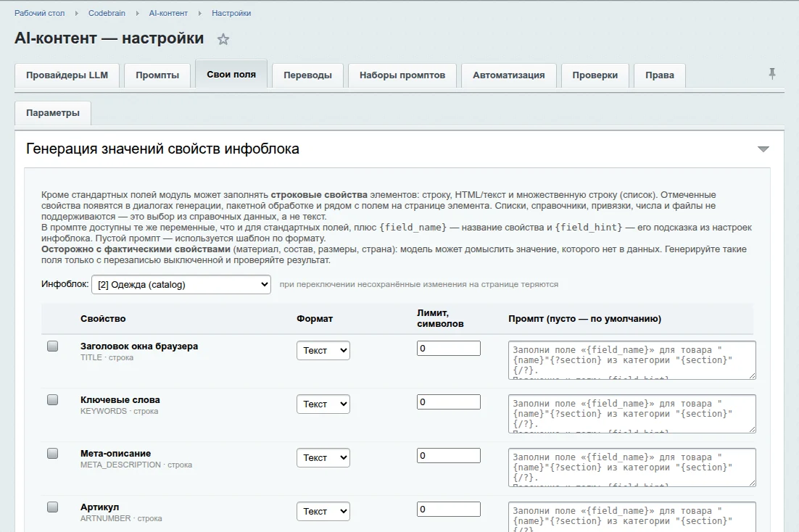Click the TITLE · строка code label

[107, 357]
